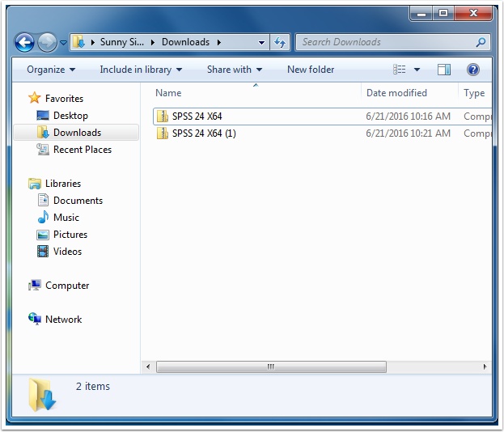The height and width of the screenshot is (432, 504).
Task: Click the folder icon in address bar
Action: click(78, 42)
